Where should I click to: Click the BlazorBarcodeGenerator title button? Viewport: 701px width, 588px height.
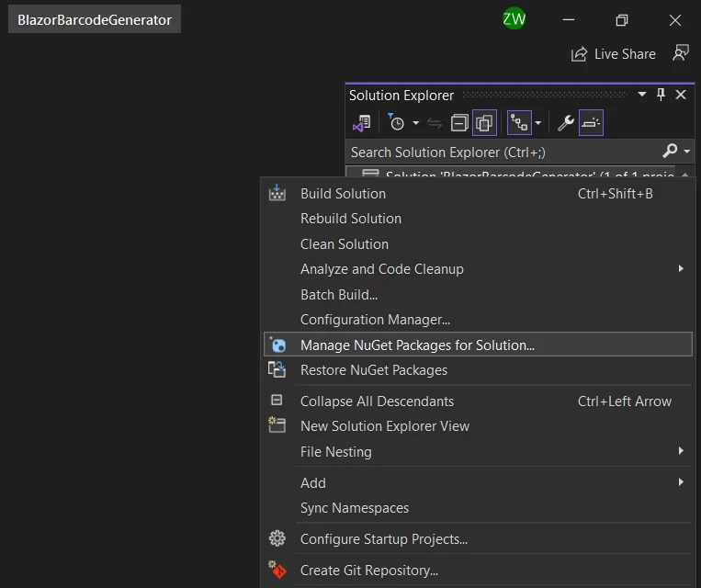pos(95,19)
